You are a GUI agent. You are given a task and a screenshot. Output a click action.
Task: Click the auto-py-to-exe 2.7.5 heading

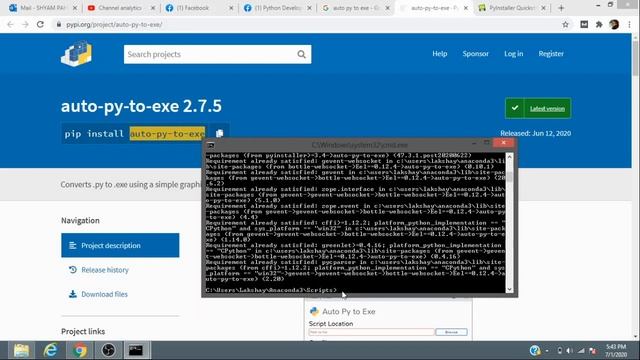[x=141, y=106]
